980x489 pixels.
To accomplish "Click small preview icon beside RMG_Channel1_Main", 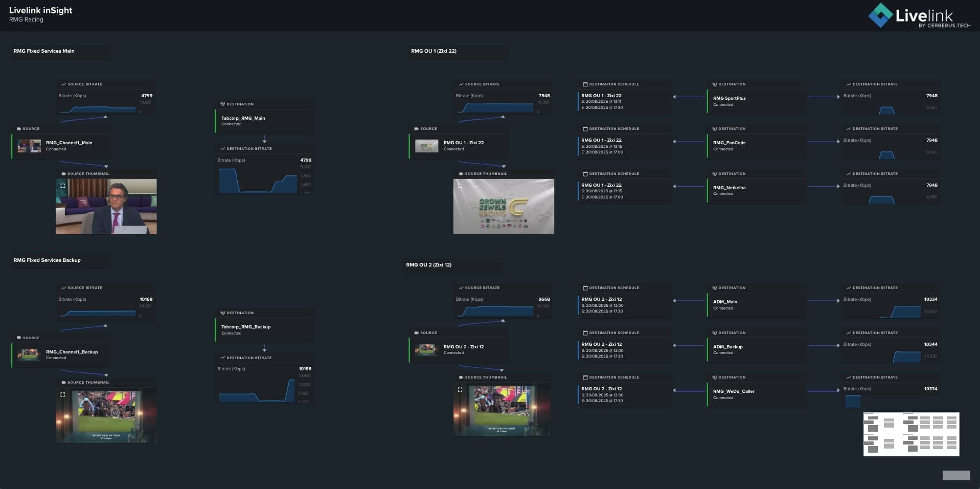I will (29, 146).
